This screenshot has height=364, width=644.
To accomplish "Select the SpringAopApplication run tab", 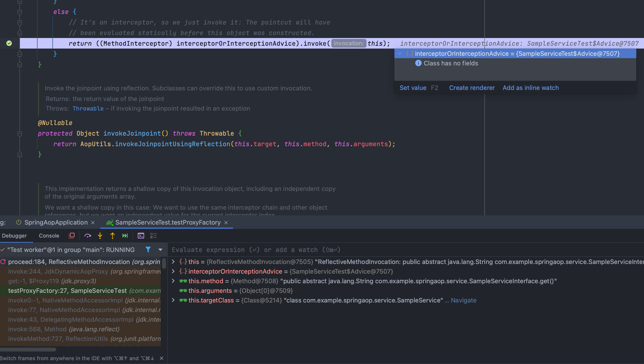I will [x=56, y=222].
